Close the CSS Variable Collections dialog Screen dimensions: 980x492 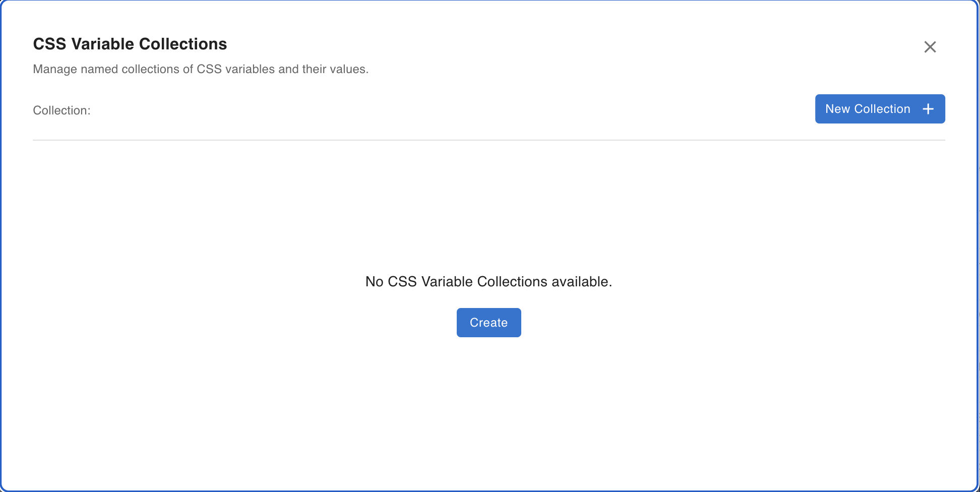(x=930, y=47)
